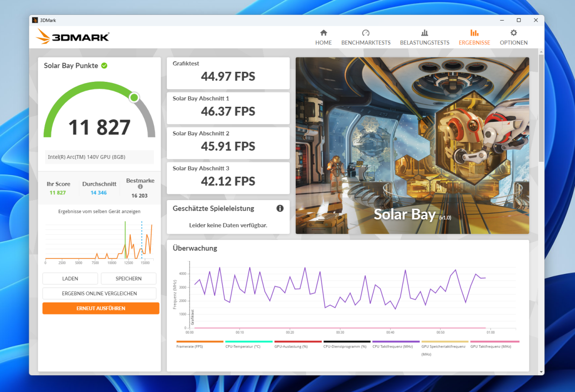Click the Solar Bay Abschnitt 3 result

[228, 178]
